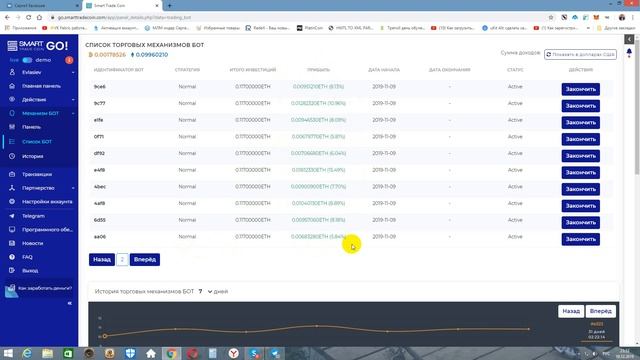Click chart Вперёд button in the dark panel
Image resolution: width=640 pixels, height=360 pixels.
(600, 311)
